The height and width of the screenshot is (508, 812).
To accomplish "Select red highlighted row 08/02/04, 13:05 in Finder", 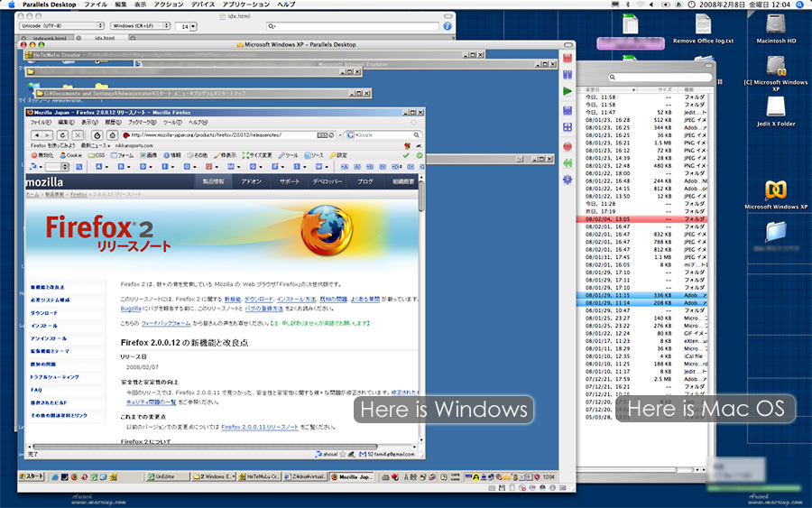I will [642, 219].
